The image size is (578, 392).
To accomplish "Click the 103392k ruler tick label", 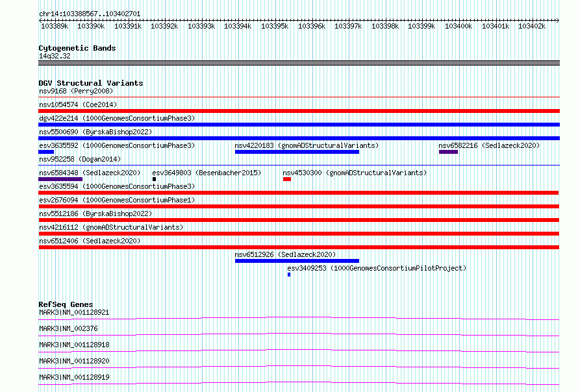I will (164, 26).
